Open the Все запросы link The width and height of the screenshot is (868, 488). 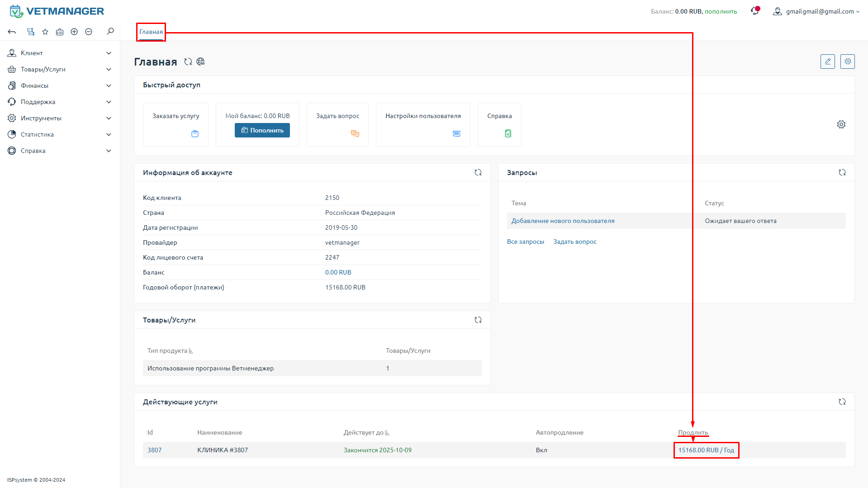pyautogui.click(x=525, y=242)
